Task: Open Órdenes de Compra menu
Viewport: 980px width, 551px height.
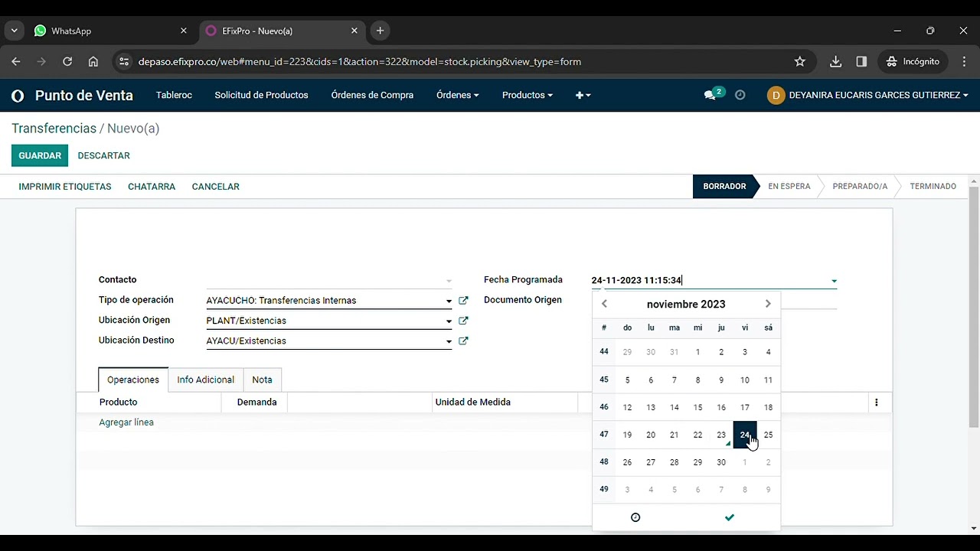Action: [372, 96]
